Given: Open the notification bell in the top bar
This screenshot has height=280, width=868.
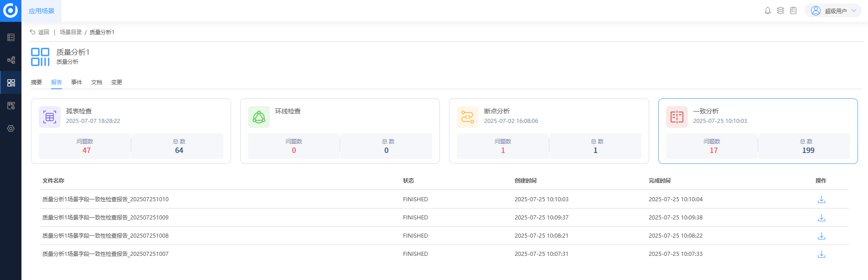Looking at the screenshot, I should [x=768, y=10].
